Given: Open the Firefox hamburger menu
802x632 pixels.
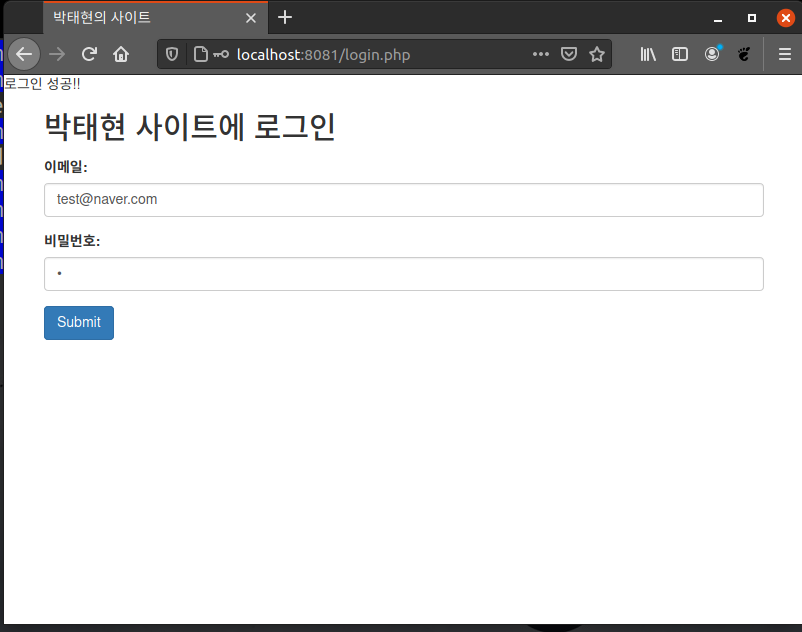Looking at the screenshot, I should [785, 54].
